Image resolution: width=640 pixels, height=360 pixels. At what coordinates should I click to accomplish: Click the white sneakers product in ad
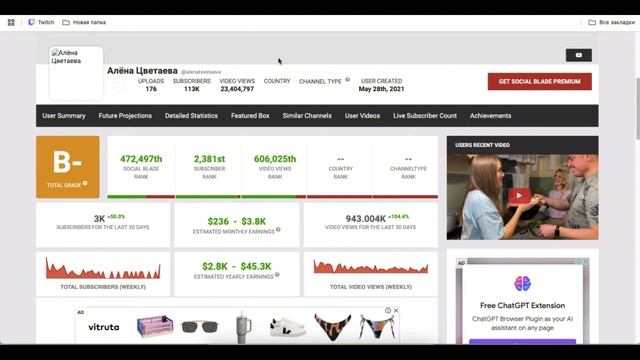[287, 327]
